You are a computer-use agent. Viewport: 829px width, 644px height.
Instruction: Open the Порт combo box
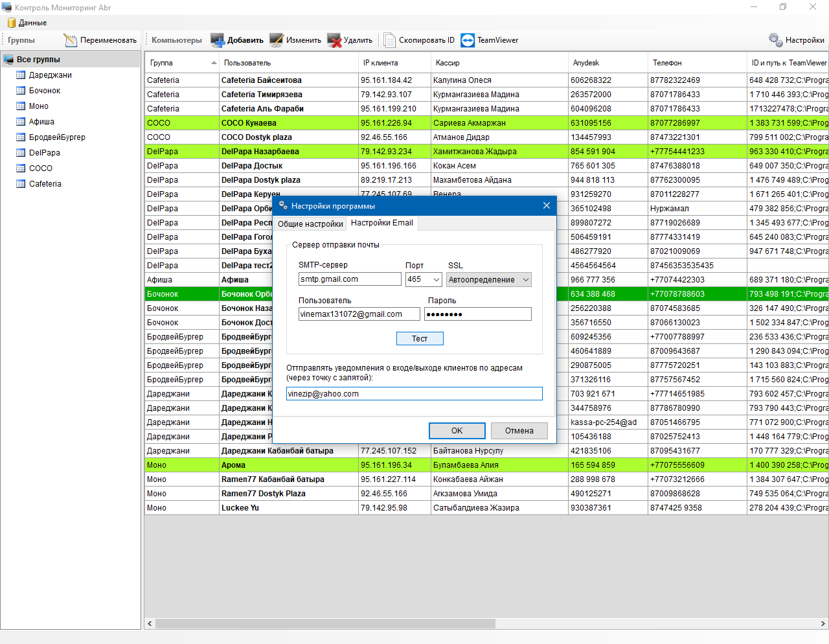(x=424, y=279)
